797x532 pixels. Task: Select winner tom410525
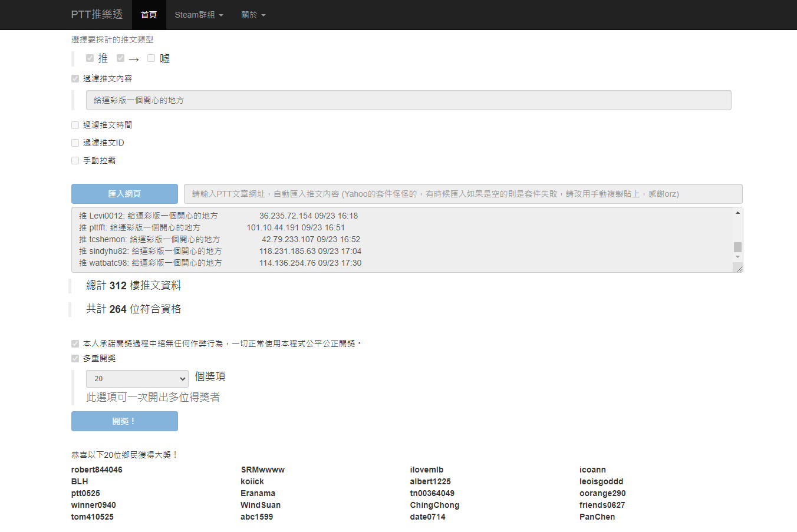[x=93, y=517]
